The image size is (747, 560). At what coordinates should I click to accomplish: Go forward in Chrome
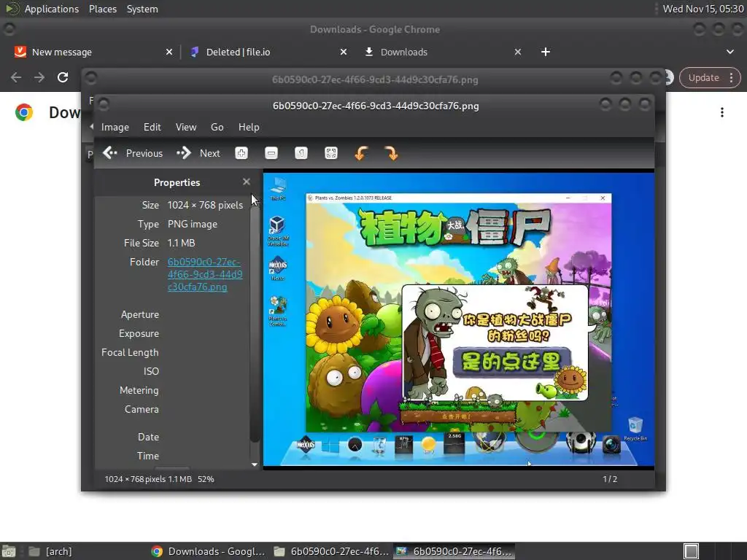39,77
